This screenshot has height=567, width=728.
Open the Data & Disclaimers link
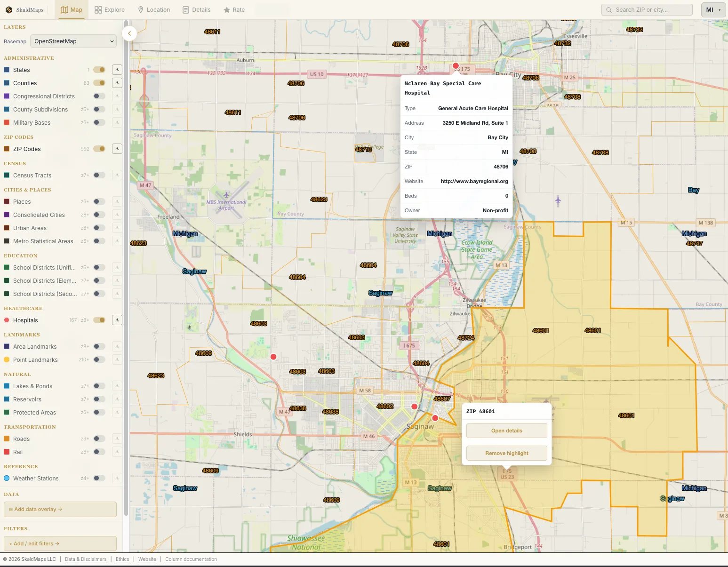86,559
